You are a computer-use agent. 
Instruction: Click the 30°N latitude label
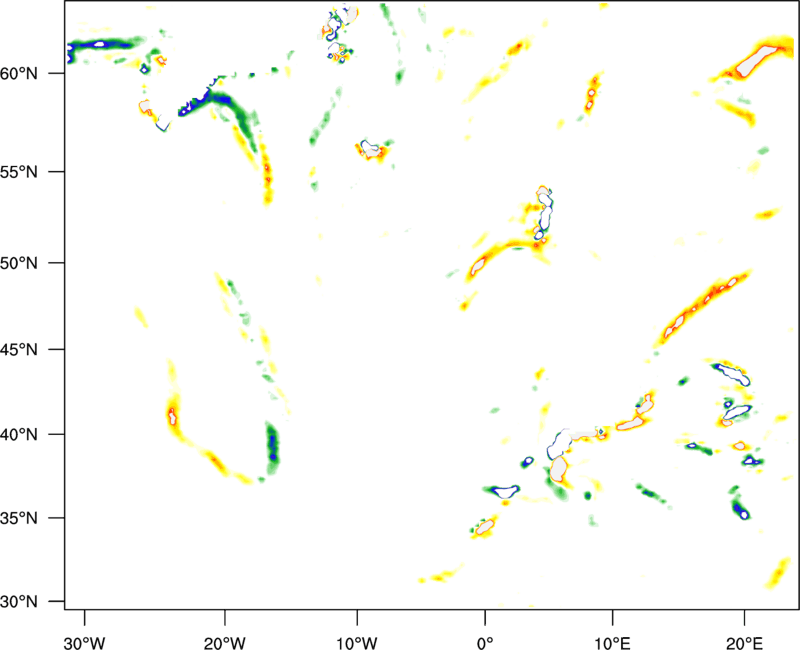pos(19,602)
